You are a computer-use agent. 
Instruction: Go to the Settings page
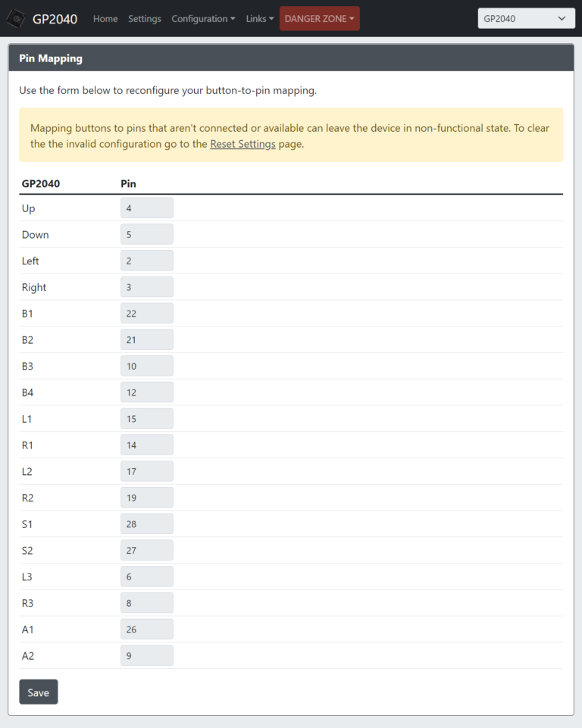(144, 19)
